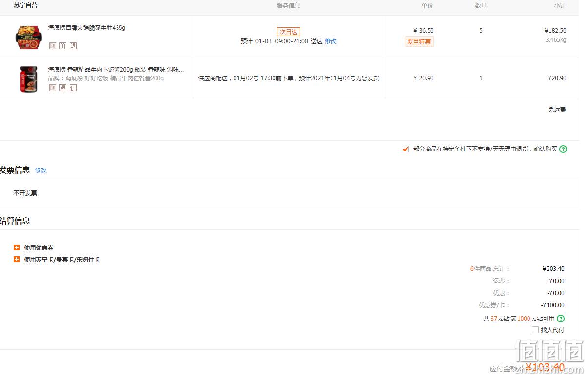Click the 部分商品不支持7天无理由退货 notice text
This screenshot has width=588, height=378.
pos(485,149)
